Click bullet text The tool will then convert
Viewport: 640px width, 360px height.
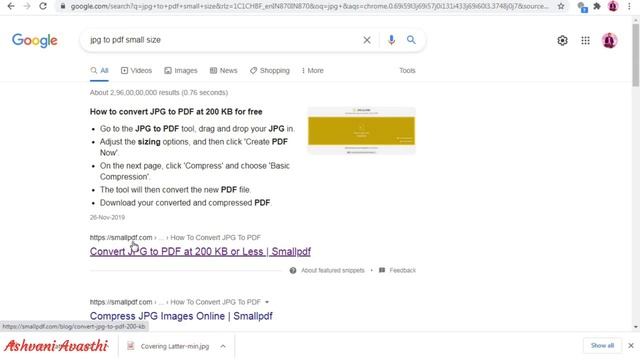pos(176,190)
